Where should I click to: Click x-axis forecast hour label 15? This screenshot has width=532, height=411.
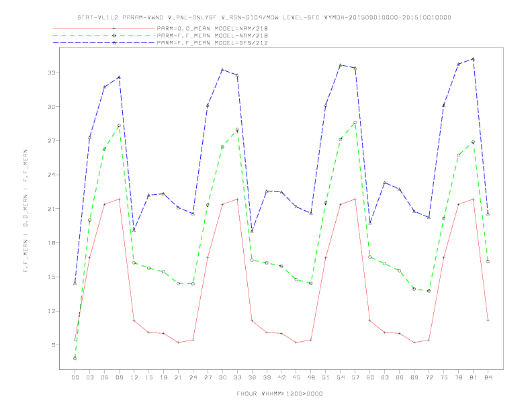pos(148,377)
